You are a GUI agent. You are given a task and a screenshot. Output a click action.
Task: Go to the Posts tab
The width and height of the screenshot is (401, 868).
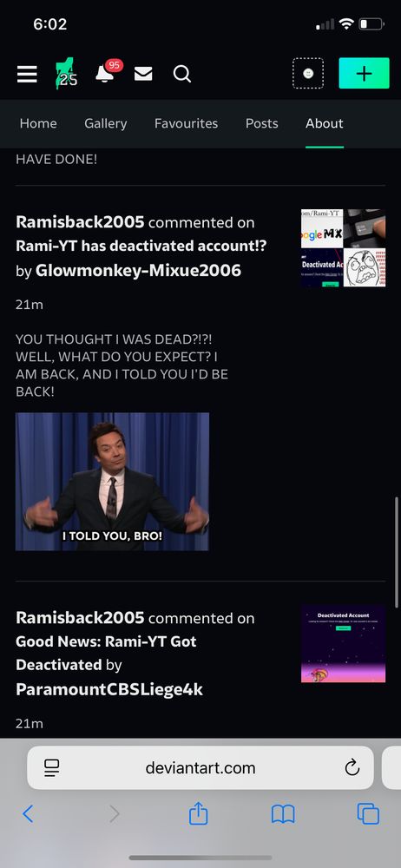[261, 123]
